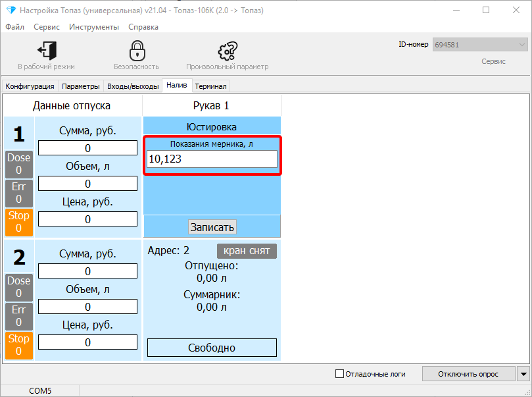Click the exit-door icon for working mode

[47, 51]
